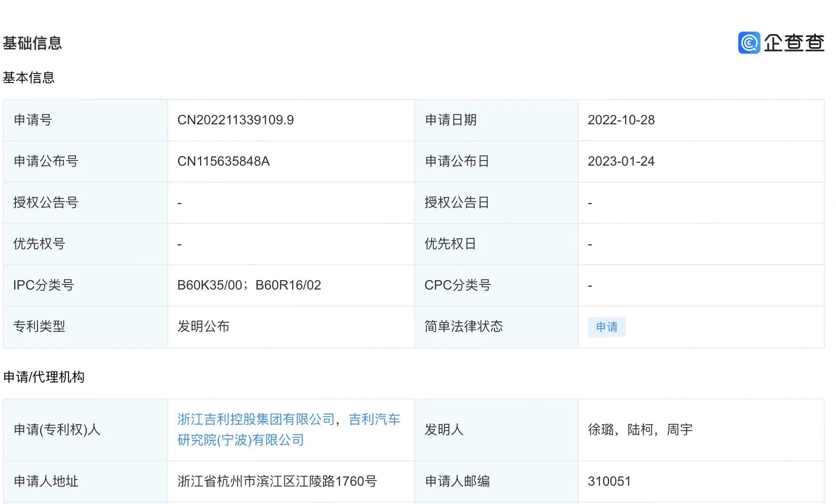Click the 基本信息 subsection heading
The height and width of the screenshot is (504, 836).
tap(29, 77)
